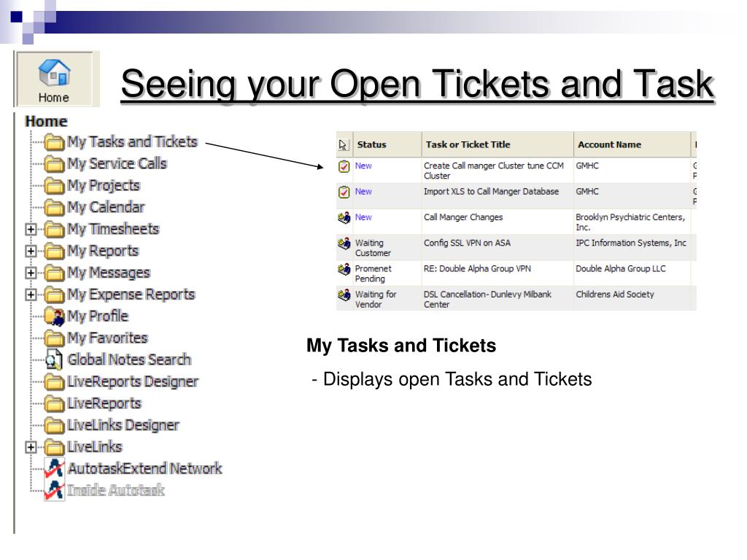Click 'Promenet Pending' status cell
Image resolution: width=747 pixels, height=560 pixels.
coord(373,273)
